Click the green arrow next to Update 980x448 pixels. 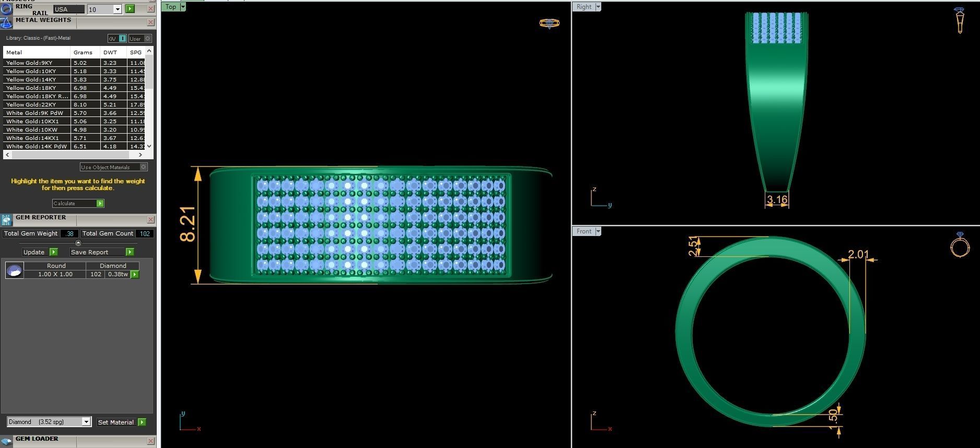53,252
